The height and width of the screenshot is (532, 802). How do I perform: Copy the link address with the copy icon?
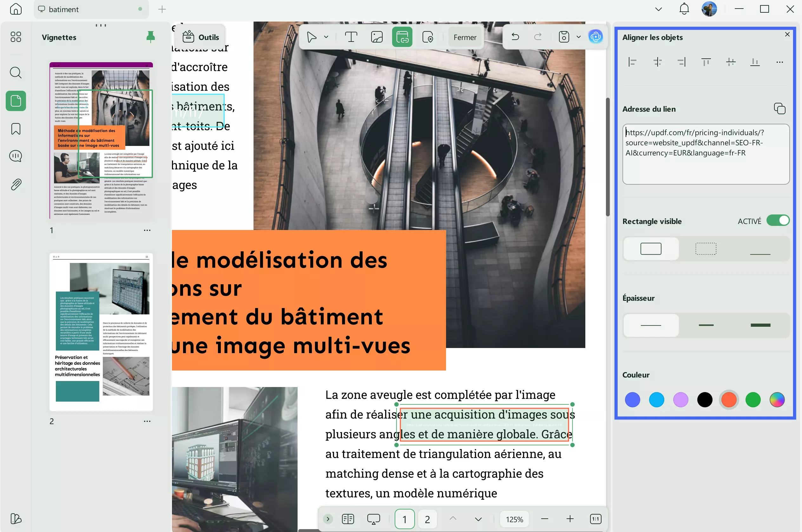tap(779, 109)
